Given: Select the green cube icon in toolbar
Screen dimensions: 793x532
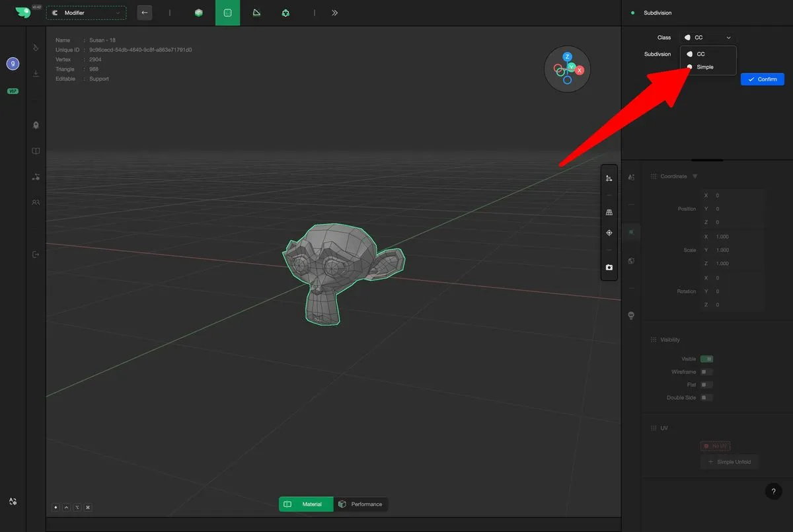Looking at the screenshot, I should tap(198, 13).
